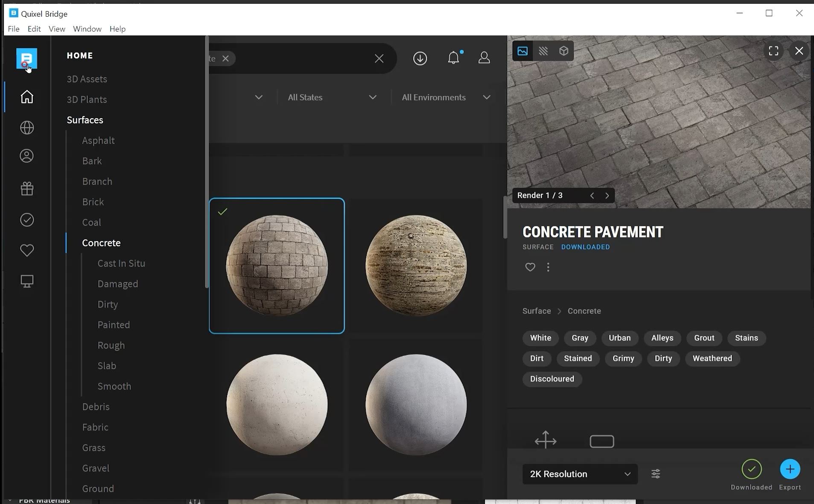Favorite the Concrete Pavement asset

(x=530, y=267)
